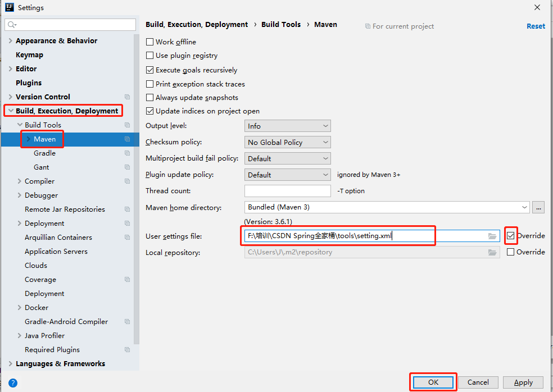Open the Output level dropdown
Screen dimensions: 553x392
(287, 125)
